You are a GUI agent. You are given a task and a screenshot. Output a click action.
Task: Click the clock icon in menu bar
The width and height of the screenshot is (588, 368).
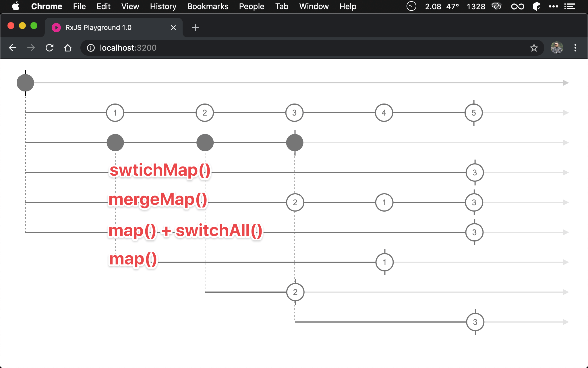pyautogui.click(x=411, y=6)
